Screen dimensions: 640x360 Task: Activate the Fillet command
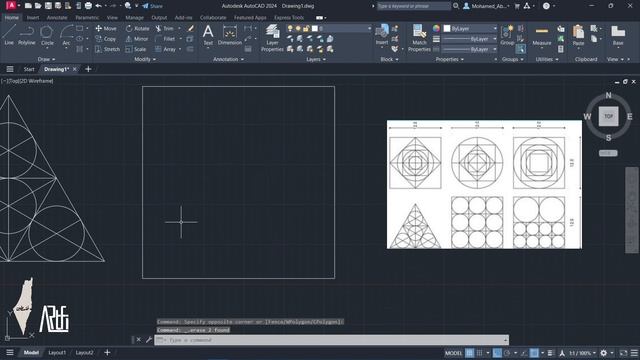(x=165, y=39)
